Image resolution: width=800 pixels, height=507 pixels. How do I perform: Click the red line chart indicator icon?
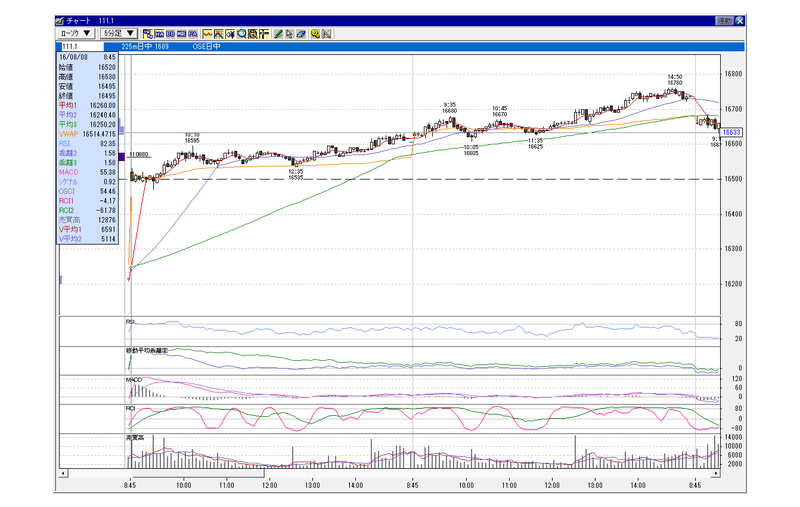207,34
